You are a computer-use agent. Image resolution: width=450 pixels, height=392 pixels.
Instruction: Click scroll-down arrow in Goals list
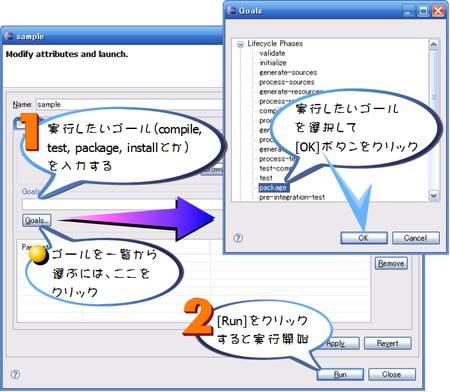pos(434,196)
